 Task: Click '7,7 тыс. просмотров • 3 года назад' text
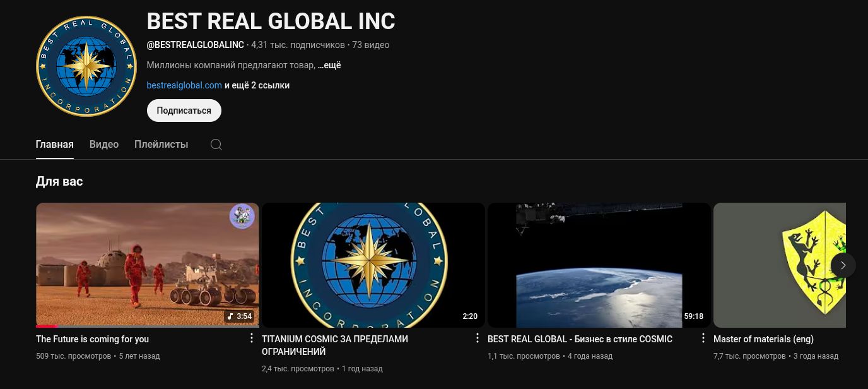point(776,356)
